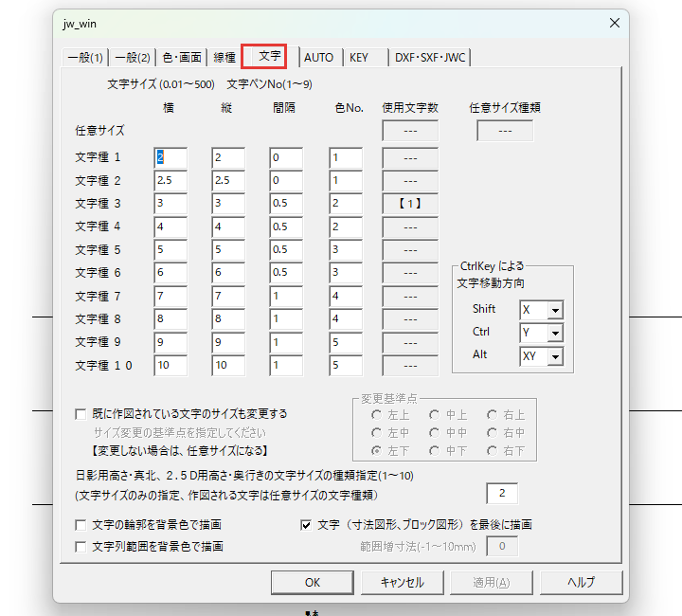Click the 使用文字数 button for 文字種 10

click(x=410, y=366)
